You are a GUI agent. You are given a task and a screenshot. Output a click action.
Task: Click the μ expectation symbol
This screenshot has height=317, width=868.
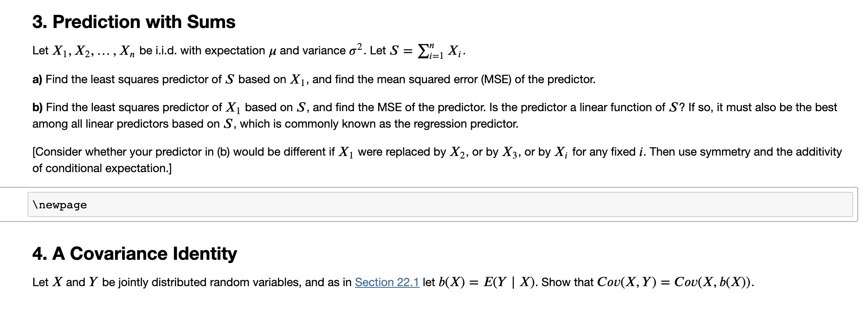click(x=272, y=51)
